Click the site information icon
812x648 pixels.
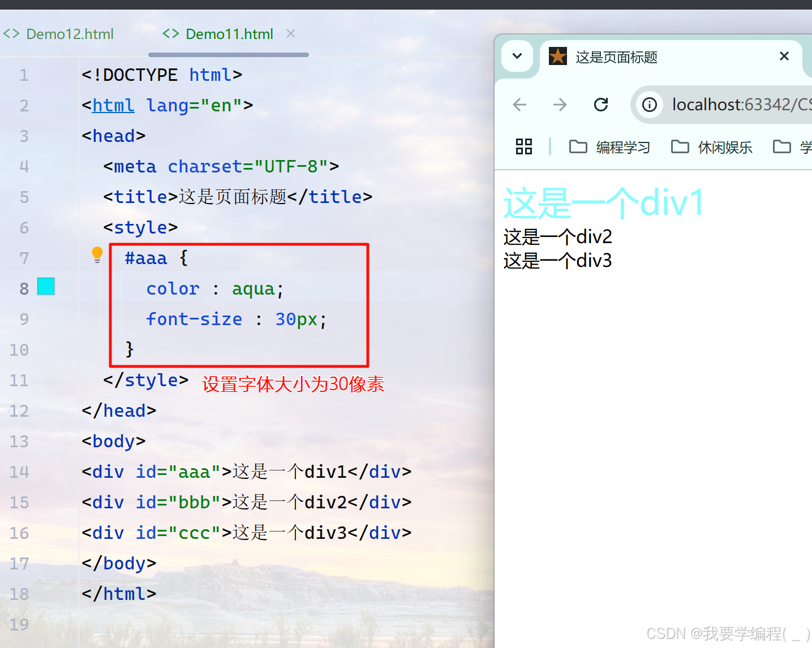point(650,105)
